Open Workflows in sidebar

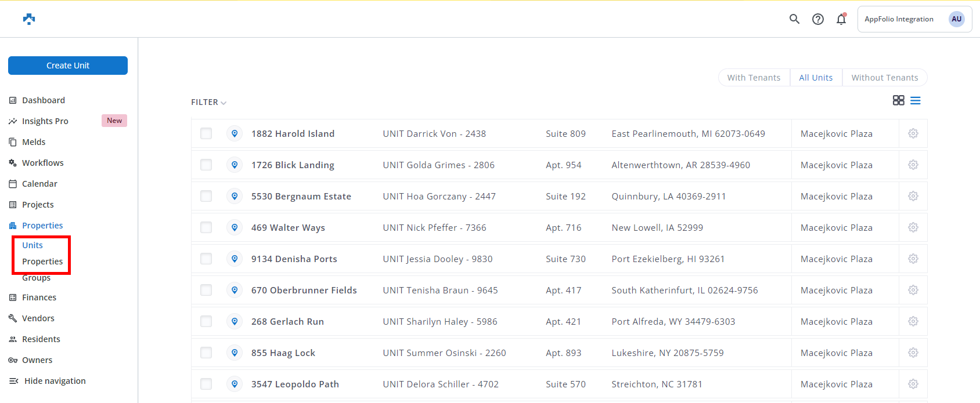point(37,163)
